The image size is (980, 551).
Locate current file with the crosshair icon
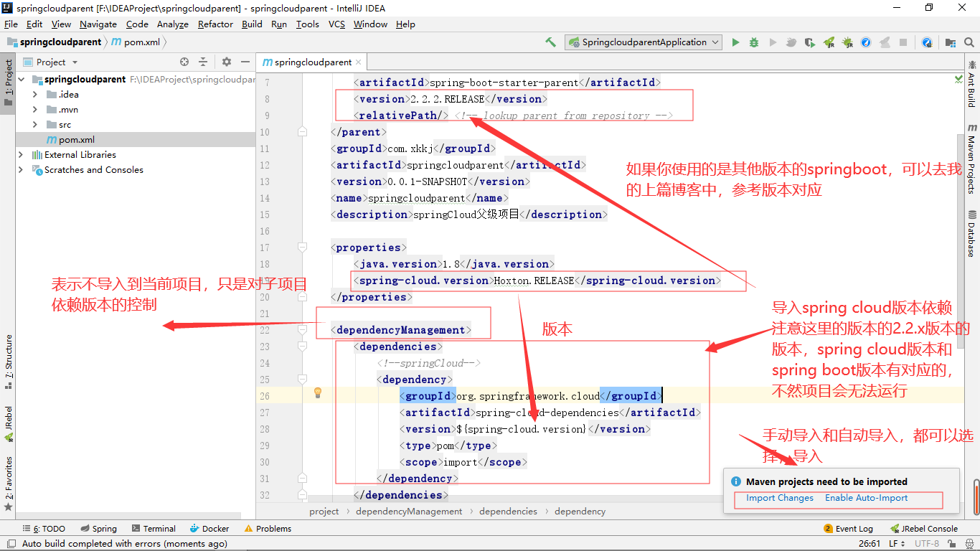184,62
